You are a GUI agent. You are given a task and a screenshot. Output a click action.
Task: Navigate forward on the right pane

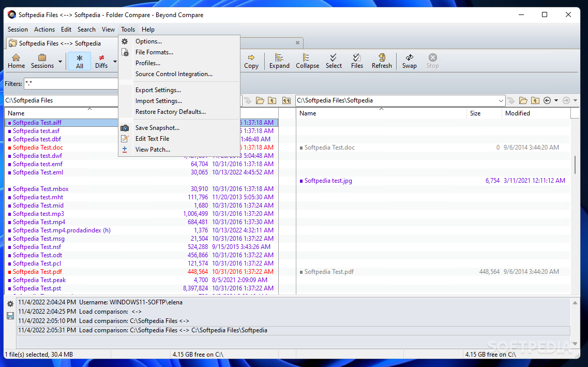(x=566, y=100)
